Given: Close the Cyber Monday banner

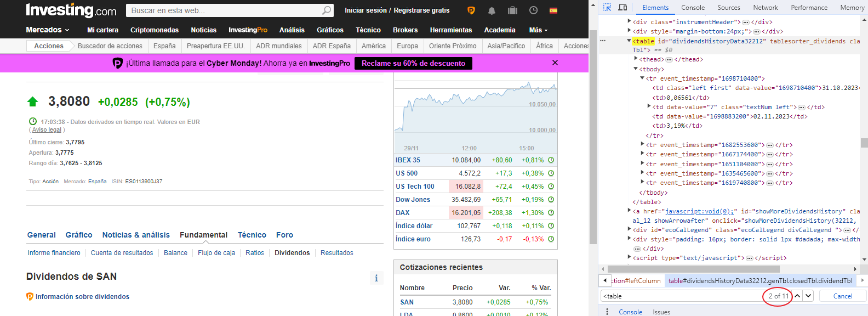Looking at the screenshot, I should (x=555, y=63).
